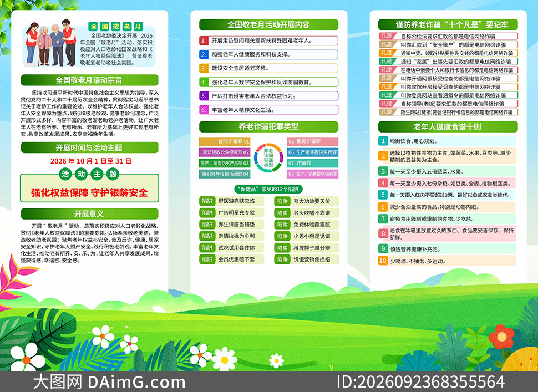
Task: Click the '合同诈骗罪 01' label
Action: coord(225,141)
